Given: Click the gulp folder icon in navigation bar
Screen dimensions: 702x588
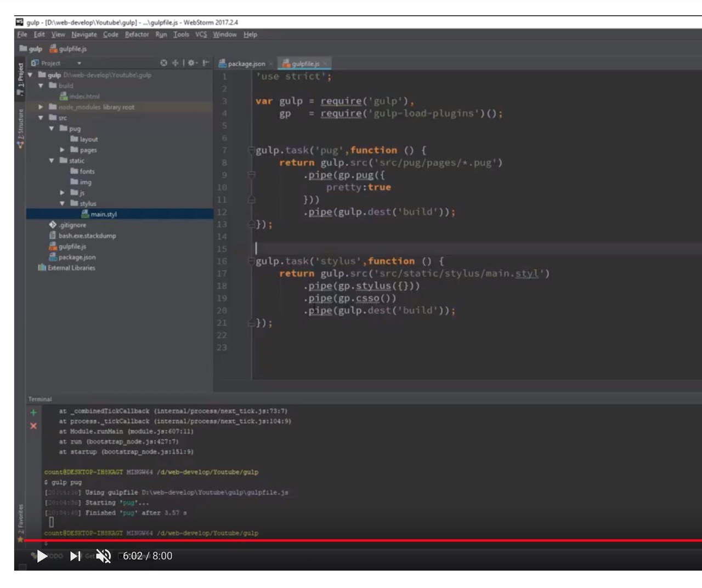Looking at the screenshot, I should pyautogui.click(x=23, y=49).
